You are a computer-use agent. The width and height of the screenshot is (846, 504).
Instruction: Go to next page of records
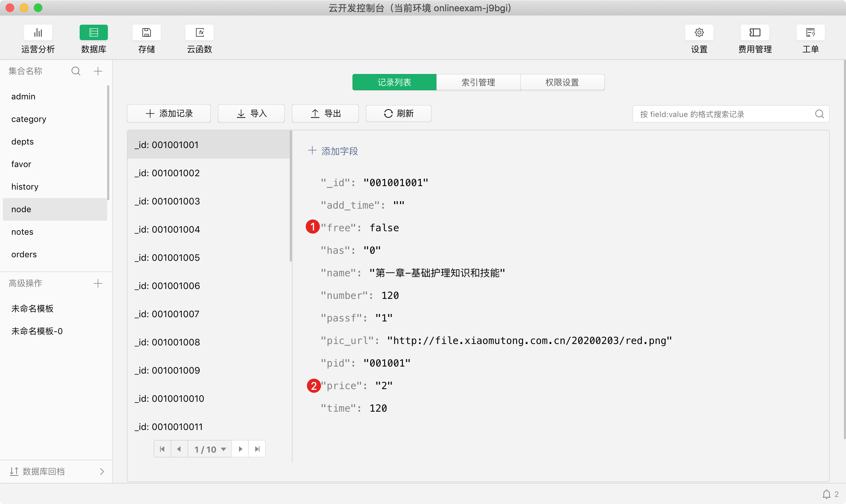[240, 449]
